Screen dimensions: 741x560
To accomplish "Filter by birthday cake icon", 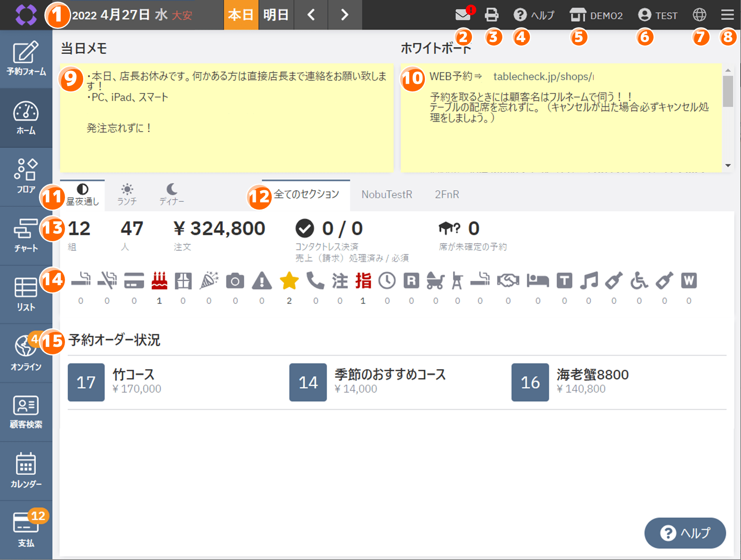I will click(x=159, y=281).
